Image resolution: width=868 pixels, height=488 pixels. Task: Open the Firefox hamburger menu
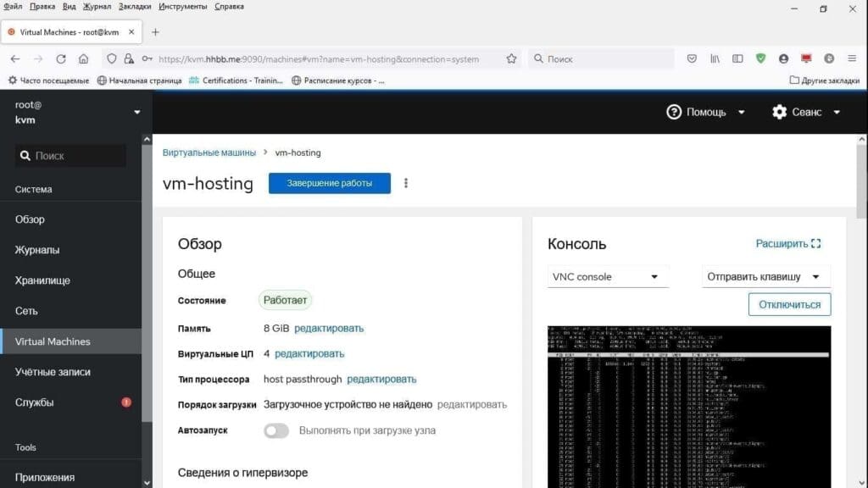coord(851,59)
